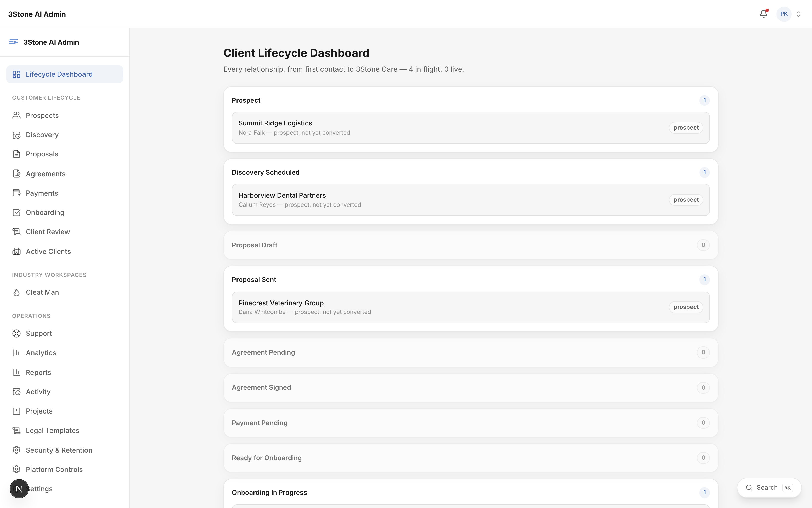Click the Active Clients building icon
Viewport: 812px width, 508px height.
point(16,251)
